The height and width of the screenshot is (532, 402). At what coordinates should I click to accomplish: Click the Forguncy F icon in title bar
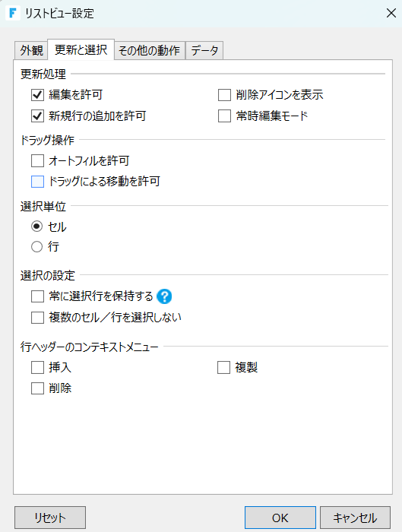[x=13, y=13]
